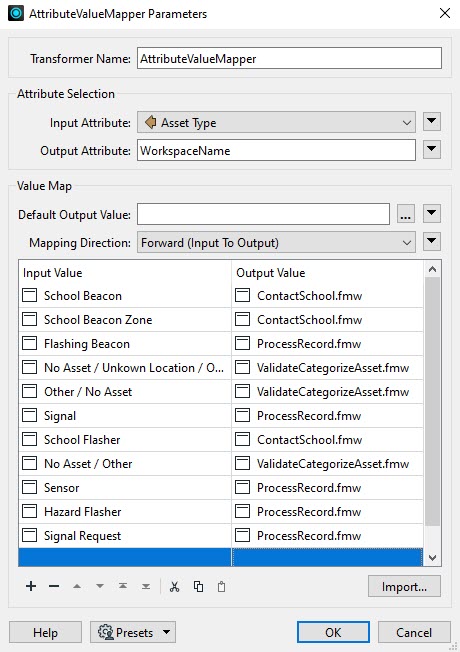Remove selected row with minus icon
460x652 pixels.
point(54,586)
